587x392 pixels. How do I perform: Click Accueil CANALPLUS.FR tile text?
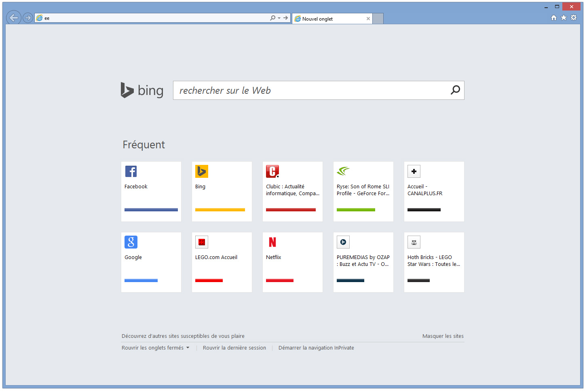[x=425, y=190]
